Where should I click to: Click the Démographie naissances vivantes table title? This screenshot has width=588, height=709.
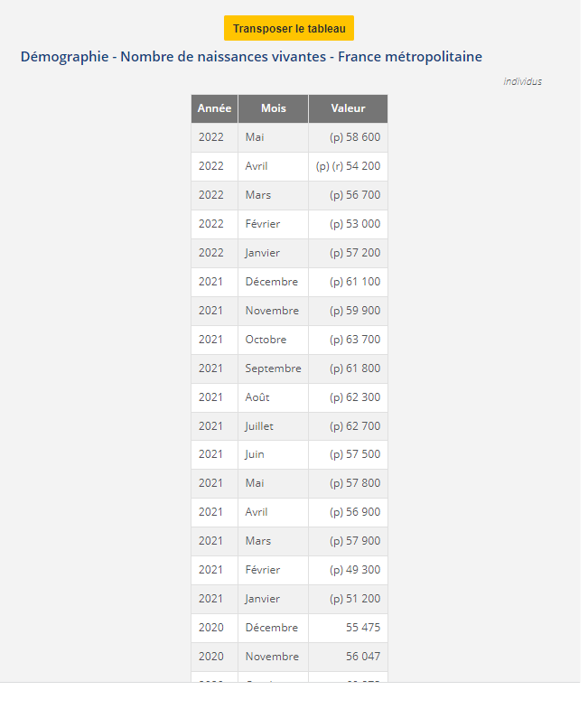click(x=251, y=57)
